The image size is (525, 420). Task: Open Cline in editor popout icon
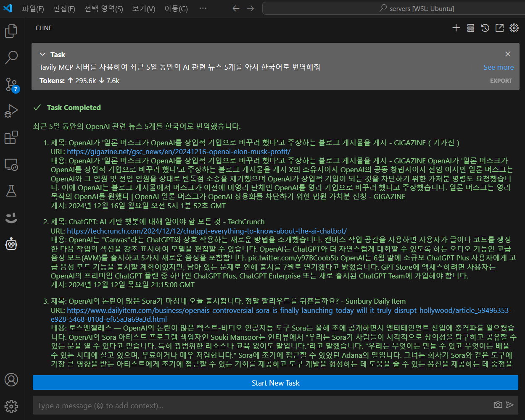click(499, 28)
